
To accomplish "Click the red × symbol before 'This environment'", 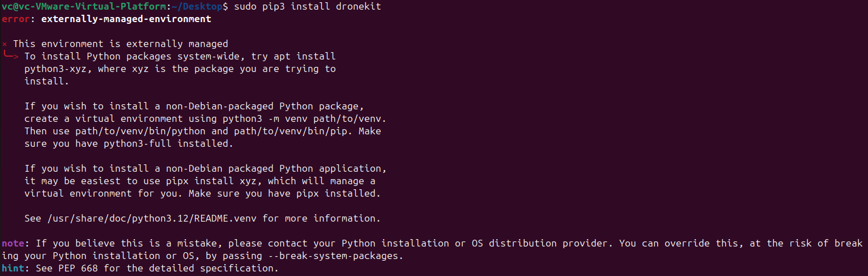I will tap(5, 44).
